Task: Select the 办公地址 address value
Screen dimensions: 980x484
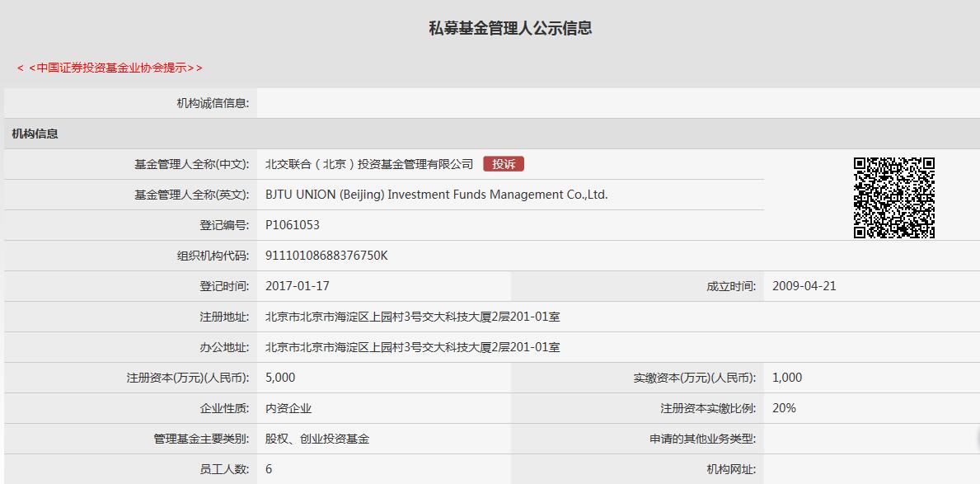Action: (x=412, y=347)
